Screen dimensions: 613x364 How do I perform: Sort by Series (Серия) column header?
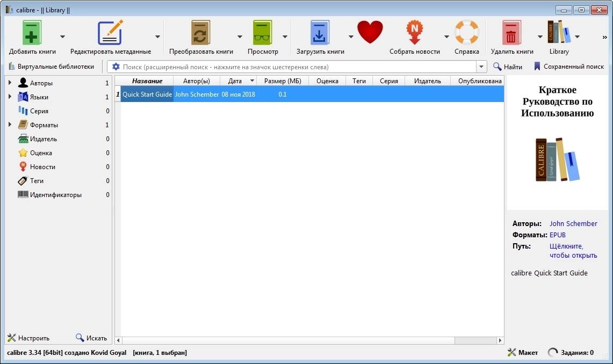click(388, 81)
